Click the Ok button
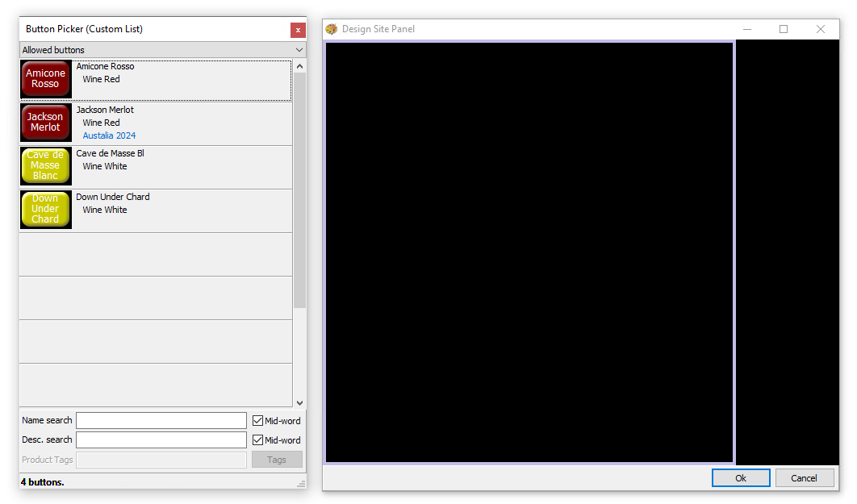The image size is (857, 504). coord(741,478)
